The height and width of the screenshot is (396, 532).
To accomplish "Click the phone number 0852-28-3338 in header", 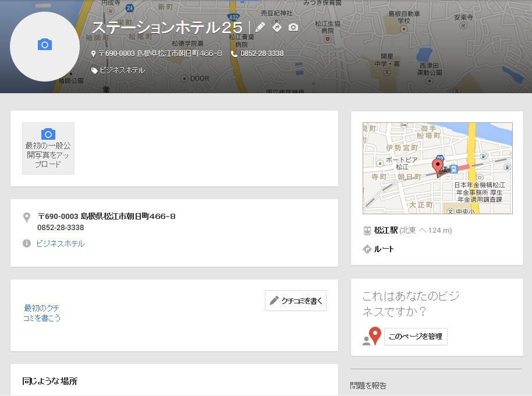I will (261, 54).
